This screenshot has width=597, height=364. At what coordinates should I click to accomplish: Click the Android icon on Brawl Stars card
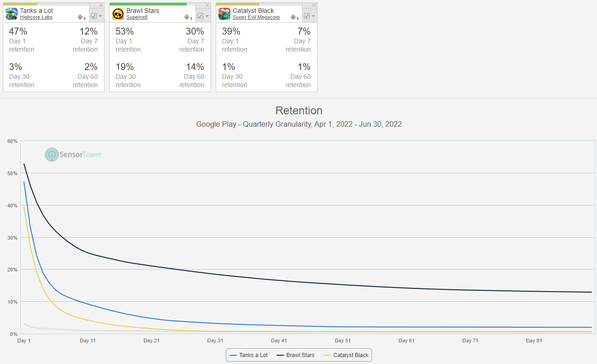pos(187,17)
